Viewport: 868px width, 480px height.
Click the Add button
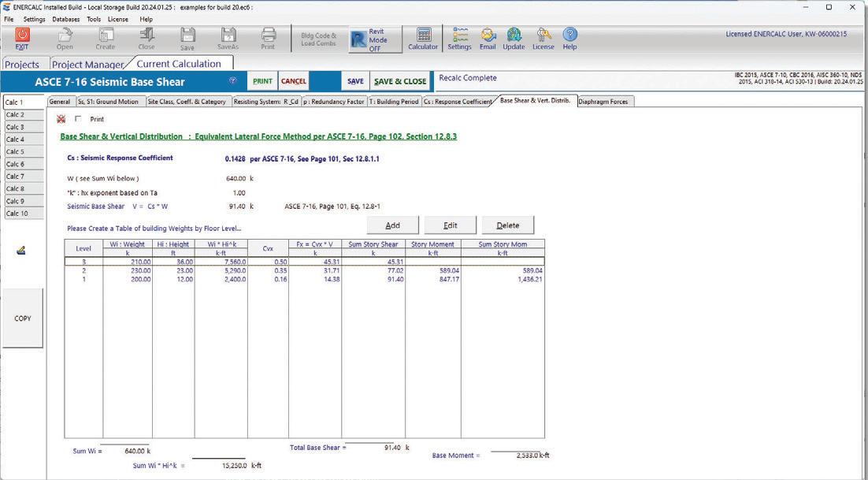(392, 225)
